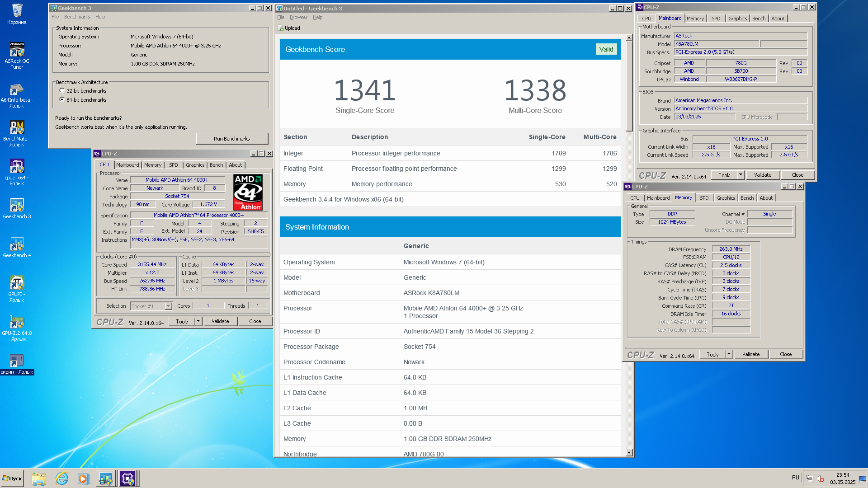This screenshot has width=868, height=488.
Task: Open Memory tab in CPU-Z Mainboard window
Action: pos(695,19)
